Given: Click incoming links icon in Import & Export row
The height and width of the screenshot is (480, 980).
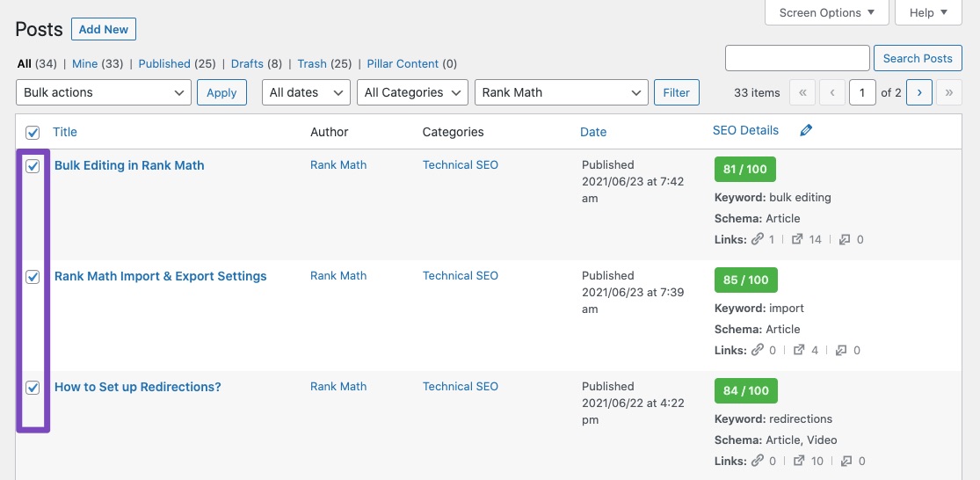Looking at the screenshot, I should coord(841,350).
